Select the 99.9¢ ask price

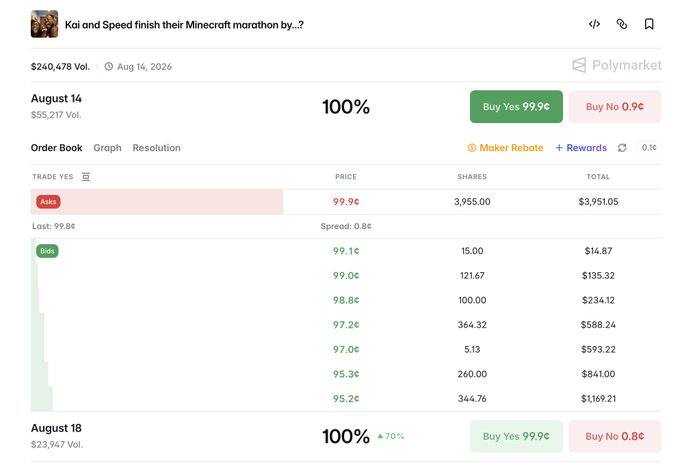point(346,202)
